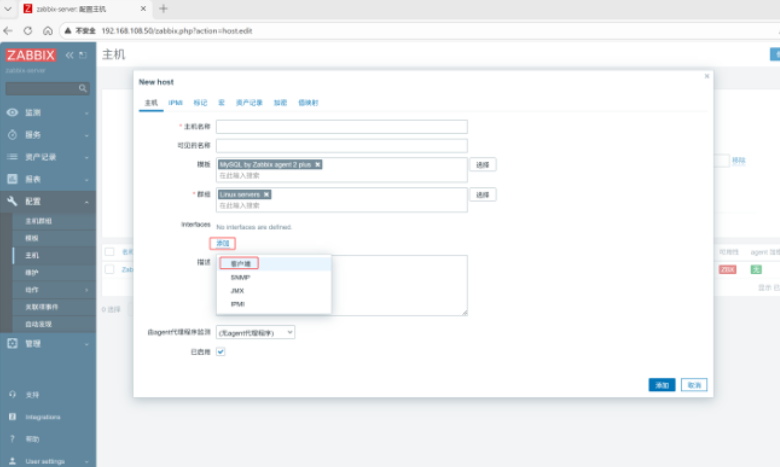This screenshot has height=467, width=780.
Task: Click 选择 button next to groups
Action: coord(483,194)
